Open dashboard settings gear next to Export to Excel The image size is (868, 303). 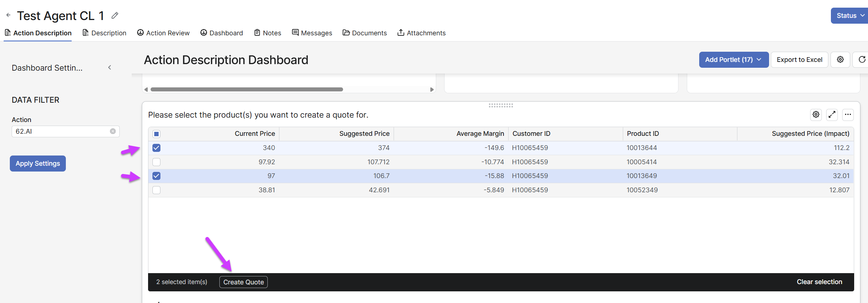(840, 60)
